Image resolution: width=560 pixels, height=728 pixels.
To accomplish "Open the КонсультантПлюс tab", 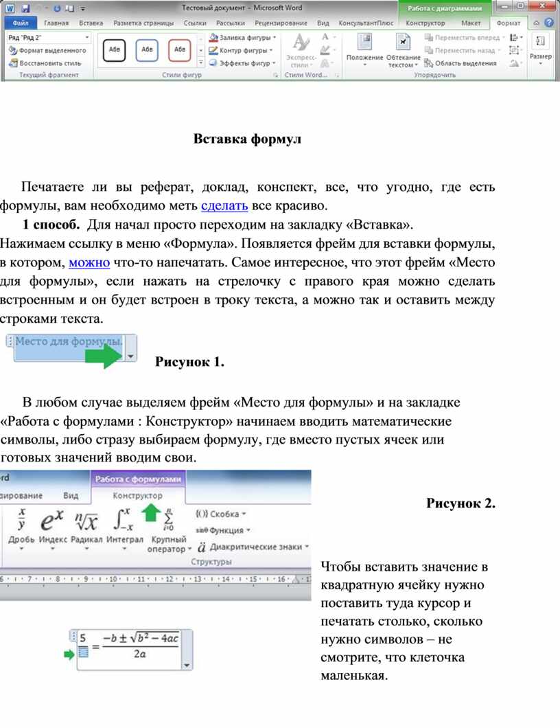I will [x=366, y=23].
